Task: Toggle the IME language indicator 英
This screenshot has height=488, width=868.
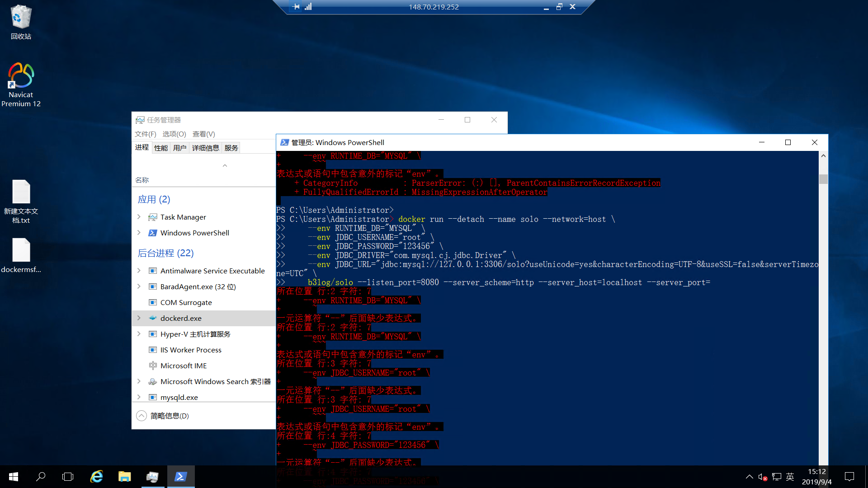Action: 790,477
